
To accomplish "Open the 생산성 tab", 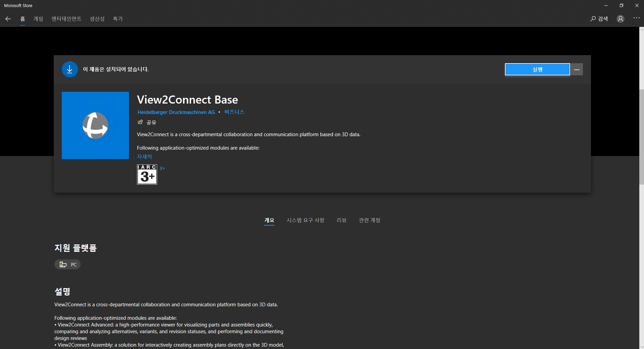I will tap(97, 19).
